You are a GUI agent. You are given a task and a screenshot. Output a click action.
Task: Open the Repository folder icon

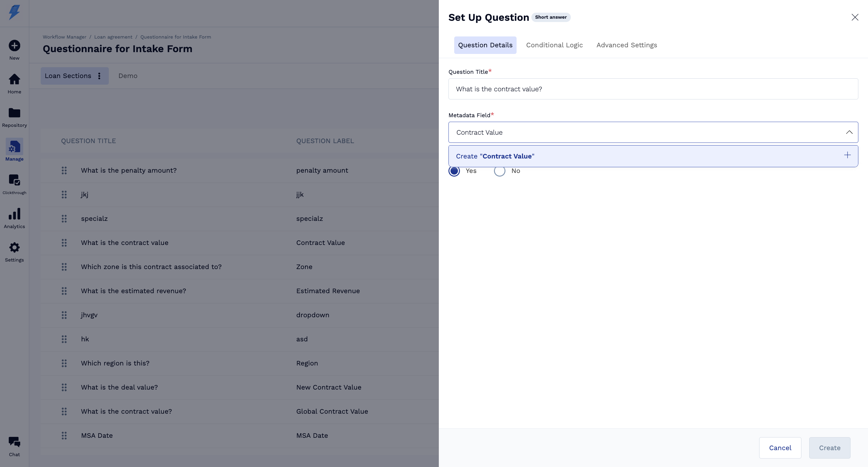point(14,113)
